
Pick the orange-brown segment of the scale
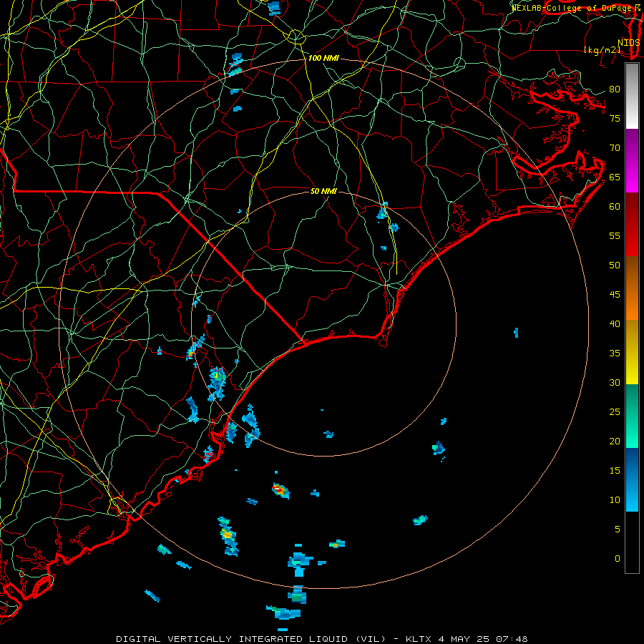click(x=632, y=288)
